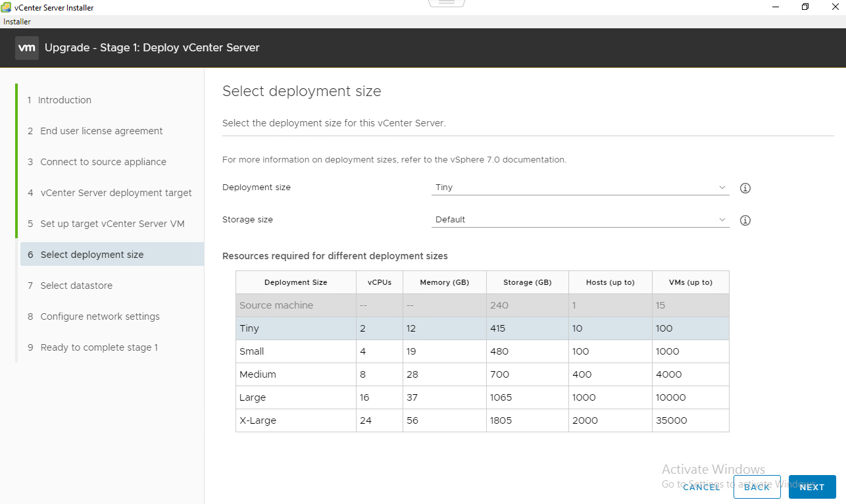
Task: Go to Connect to source appliance step
Action: 103,162
